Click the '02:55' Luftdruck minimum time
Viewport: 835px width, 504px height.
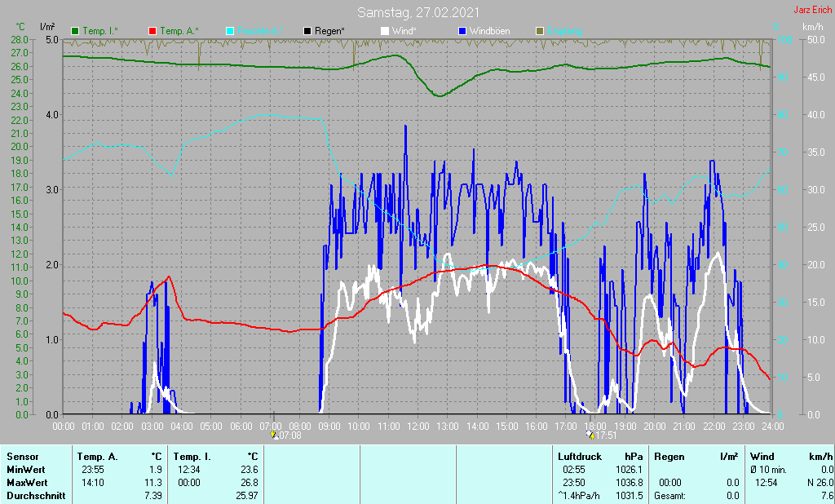573,470
